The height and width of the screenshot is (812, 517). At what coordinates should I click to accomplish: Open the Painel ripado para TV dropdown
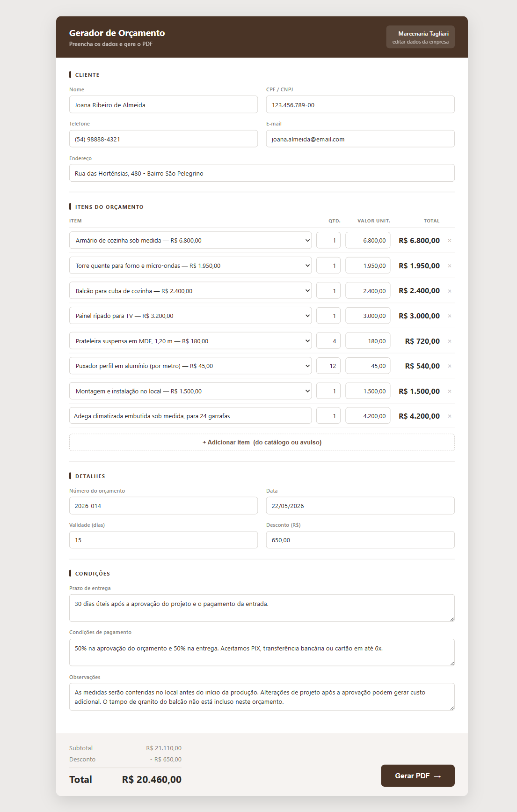(190, 316)
